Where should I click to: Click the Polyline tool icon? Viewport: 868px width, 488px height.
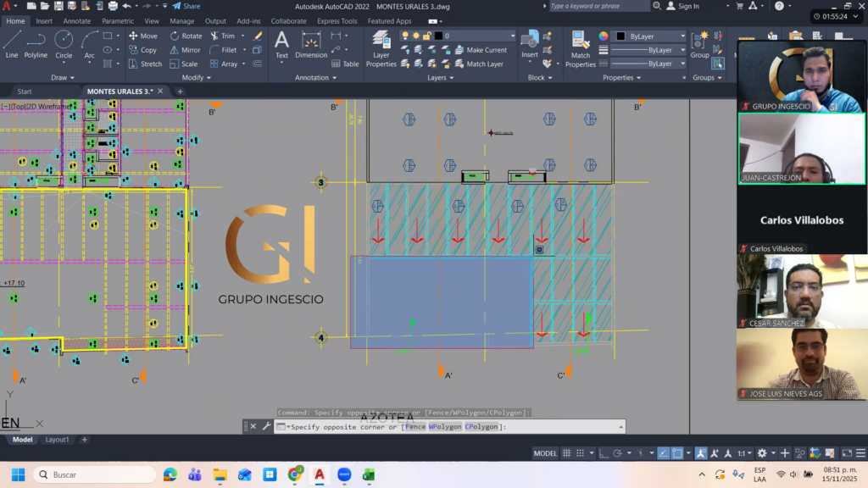click(36, 43)
